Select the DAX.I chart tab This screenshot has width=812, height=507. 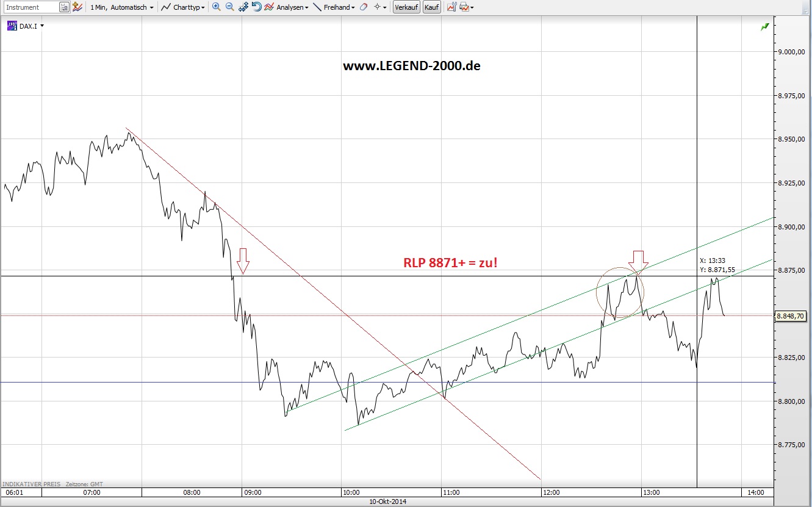tap(24, 26)
